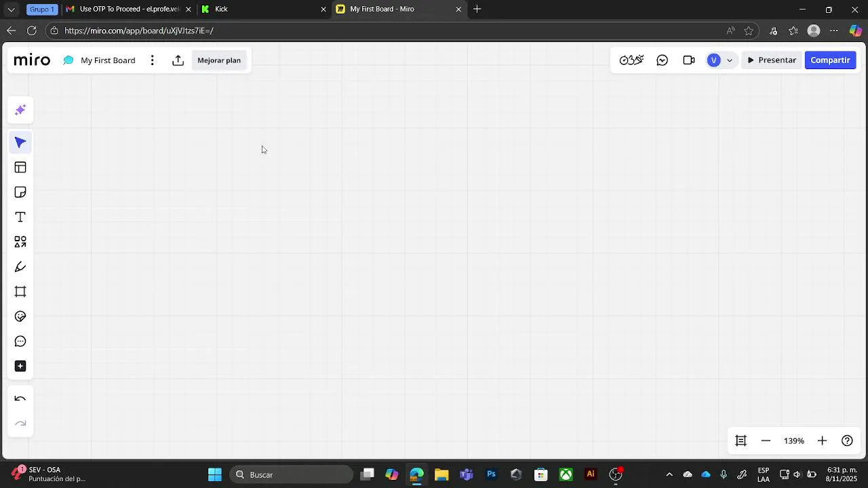Open the My First Board title
Viewport: 868px width, 488px height.
[x=108, y=60]
